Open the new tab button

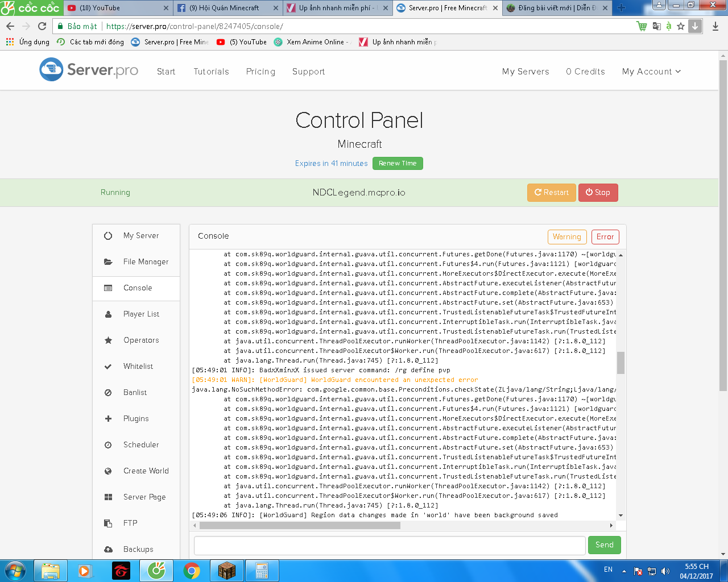tap(621, 8)
